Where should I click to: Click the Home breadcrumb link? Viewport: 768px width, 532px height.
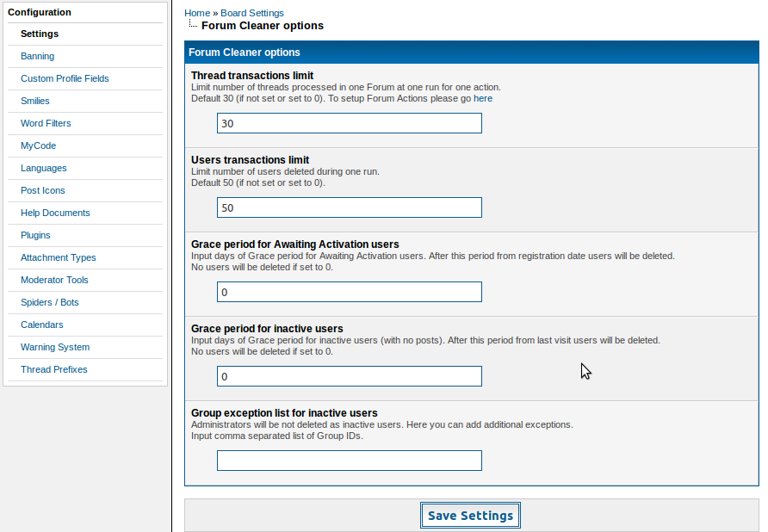(x=196, y=13)
